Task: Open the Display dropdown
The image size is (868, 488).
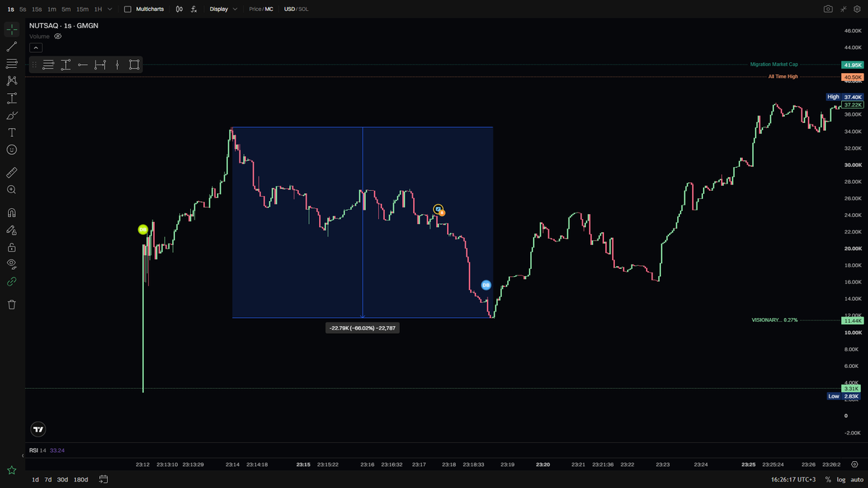Action: [224, 9]
